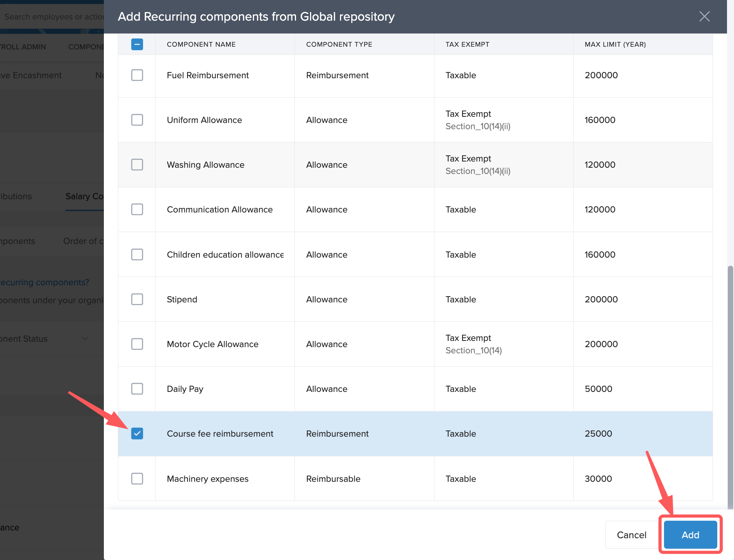Uncheck the Course fee reimbursement checkbox
734x560 pixels.
point(137,434)
